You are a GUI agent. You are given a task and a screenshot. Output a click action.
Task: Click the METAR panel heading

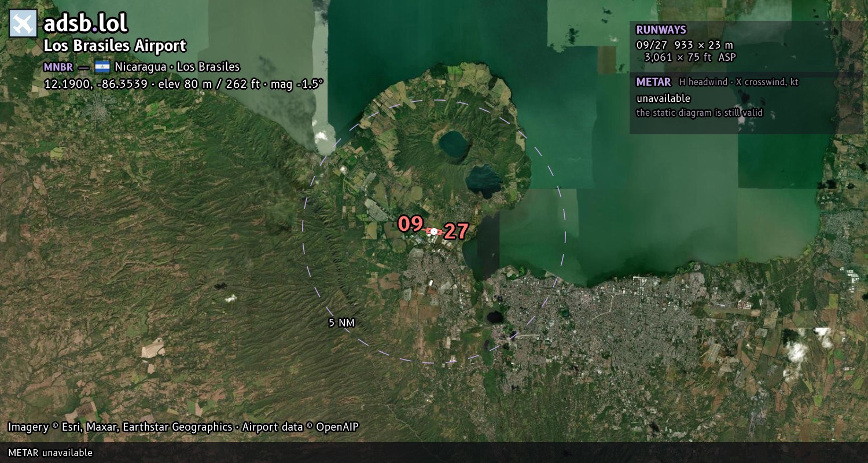coord(653,82)
